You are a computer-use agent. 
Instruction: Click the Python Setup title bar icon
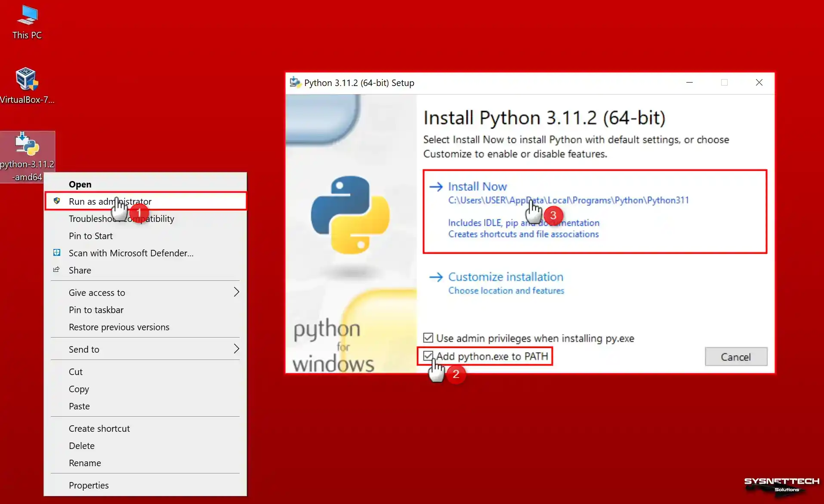pos(295,82)
